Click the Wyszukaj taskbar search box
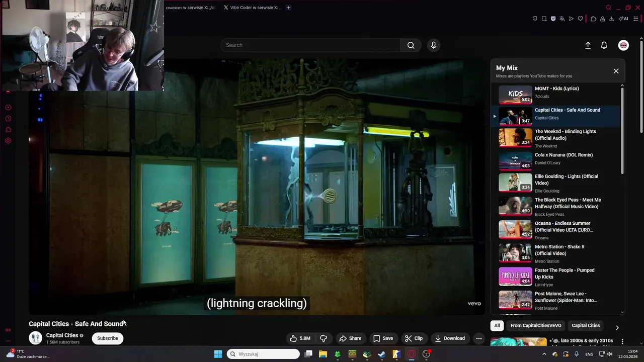 point(263,354)
